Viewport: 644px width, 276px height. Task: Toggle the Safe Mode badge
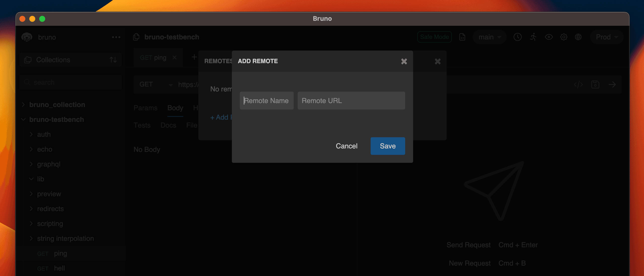[434, 37]
